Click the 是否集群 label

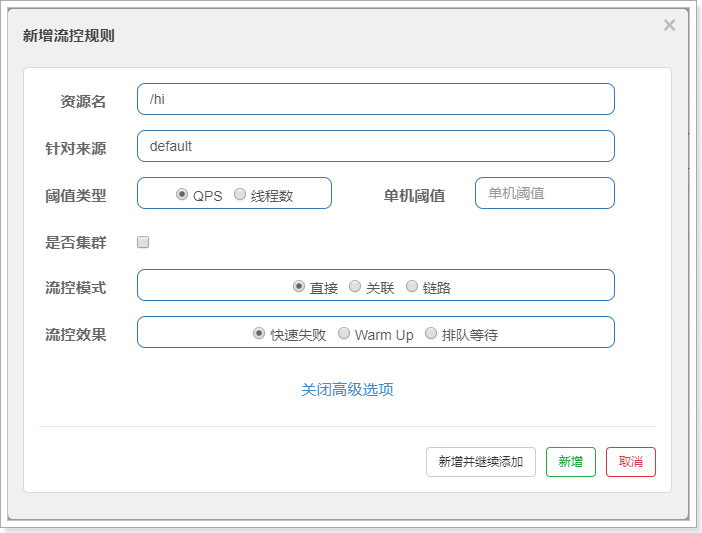76,243
